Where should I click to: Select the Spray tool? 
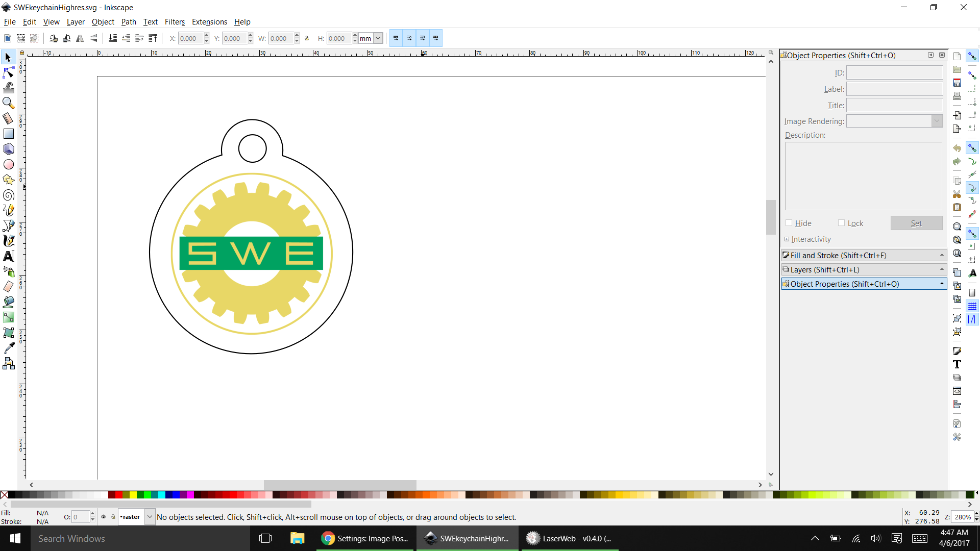pos(8,271)
